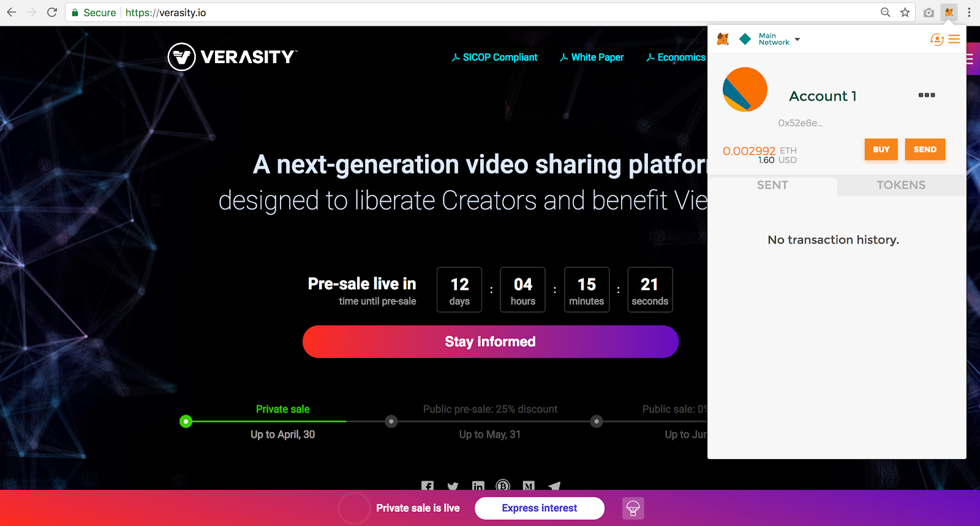This screenshot has height=526, width=980.
Task: Click the Pre-sale live in heading
Action: coord(362,284)
